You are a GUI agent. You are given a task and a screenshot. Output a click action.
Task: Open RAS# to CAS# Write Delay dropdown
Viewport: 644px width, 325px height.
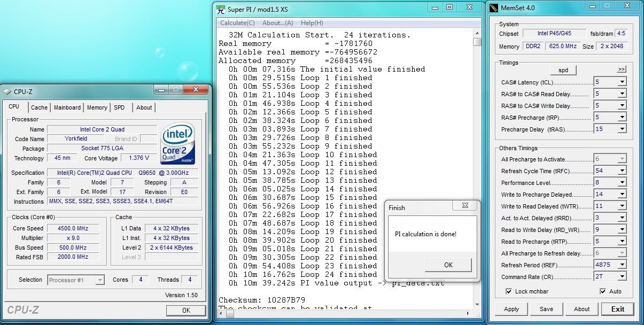622,105
